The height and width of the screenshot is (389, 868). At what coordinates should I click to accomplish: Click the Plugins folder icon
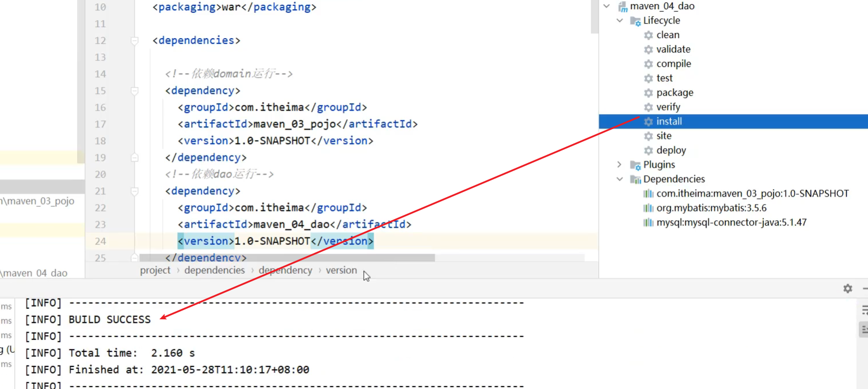tap(635, 165)
